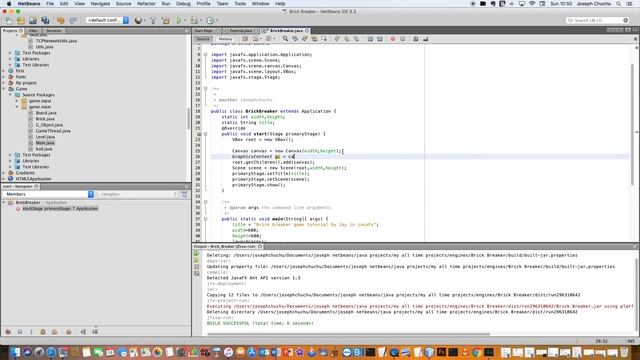Close the BrickBreaker.java editor tab
The height and width of the screenshot is (360, 640).
[307, 31]
